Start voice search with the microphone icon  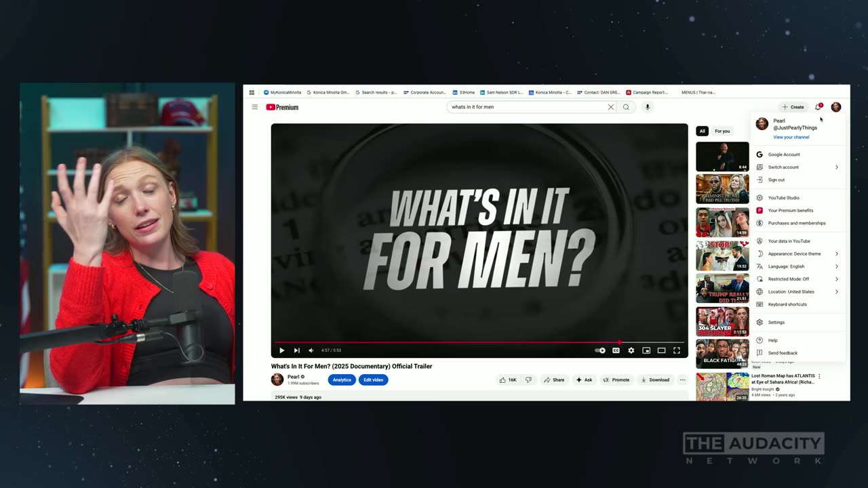point(648,107)
